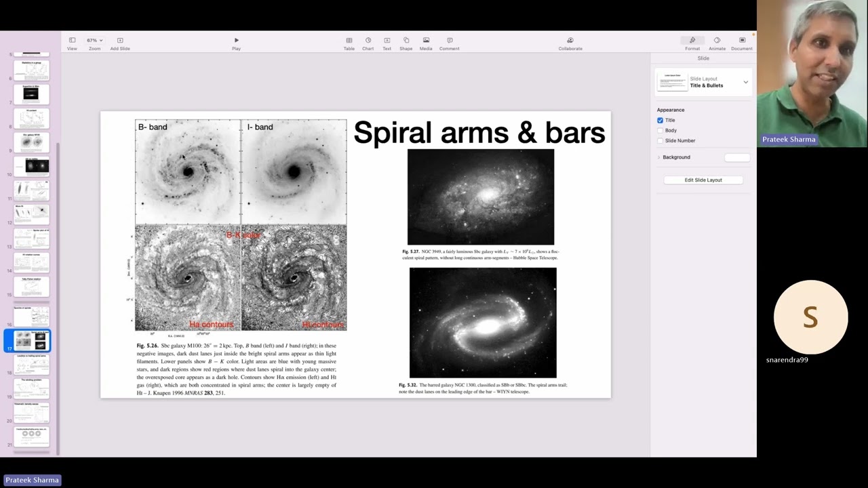Open the Shape insert menu
This screenshot has width=868, height=488.
[406, 40]
